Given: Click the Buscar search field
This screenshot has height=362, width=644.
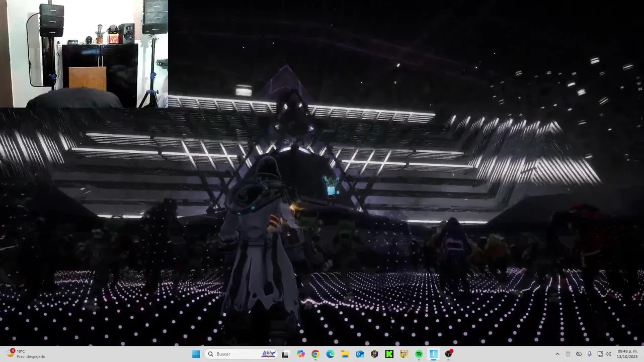Looking at the screenshot, I should pyautogui.click(x=241, y=354).
